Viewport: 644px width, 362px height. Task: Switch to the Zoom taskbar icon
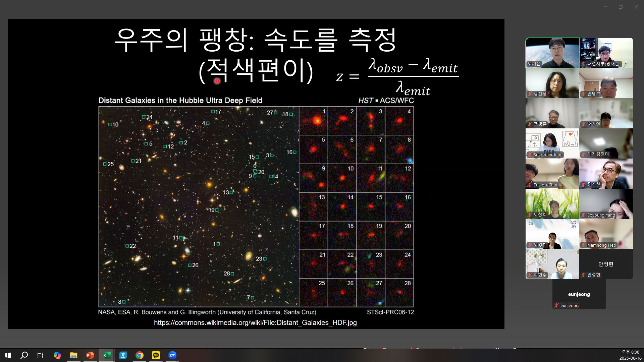(172, 355)
